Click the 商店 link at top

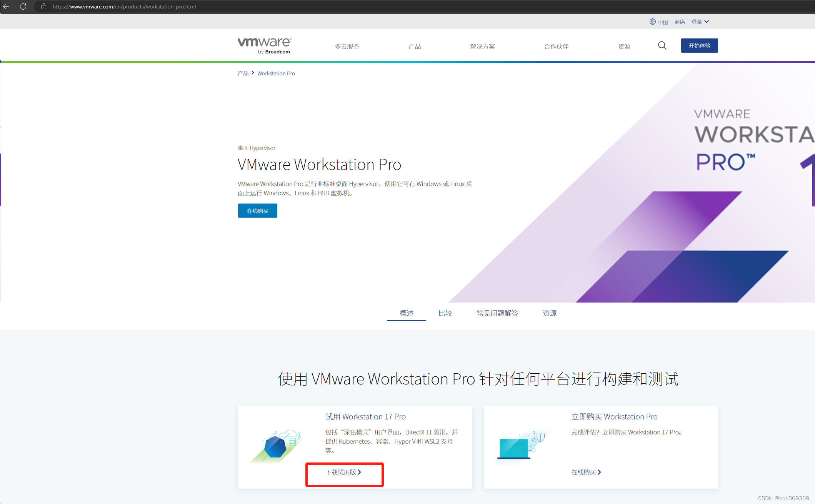[680, 22]
